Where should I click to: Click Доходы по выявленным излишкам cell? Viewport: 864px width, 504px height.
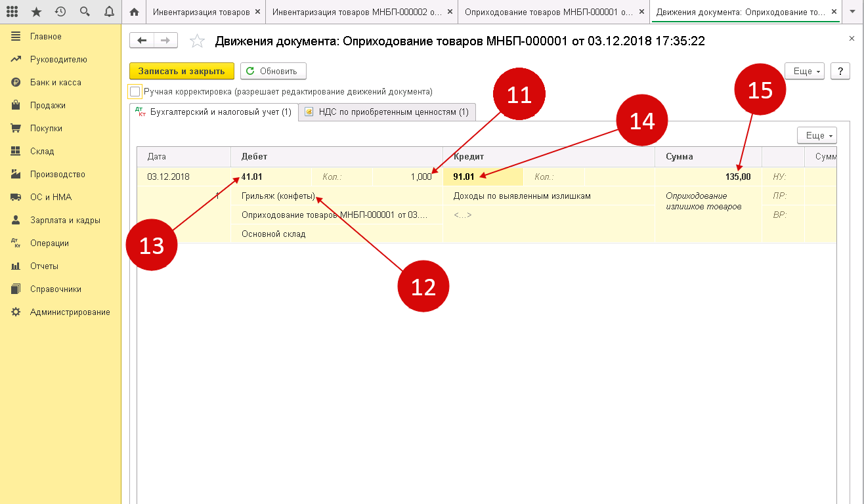pyautogui.click(x=549, y=196)
